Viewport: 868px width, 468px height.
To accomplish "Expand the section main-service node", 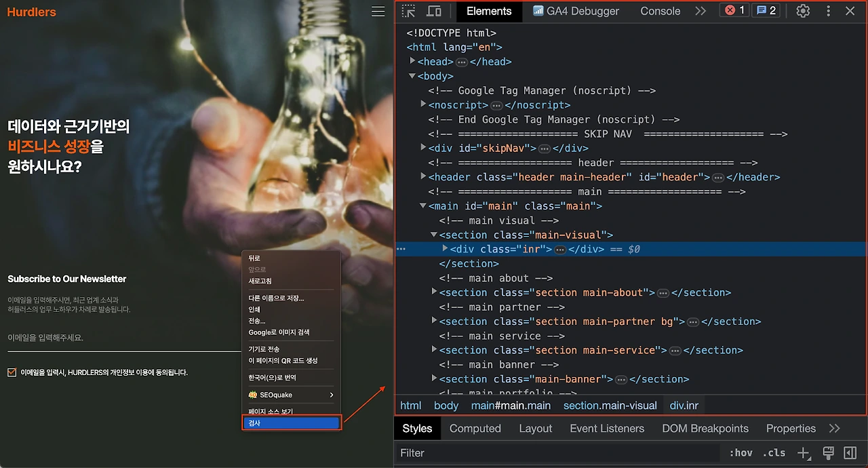I will [434, 349].
